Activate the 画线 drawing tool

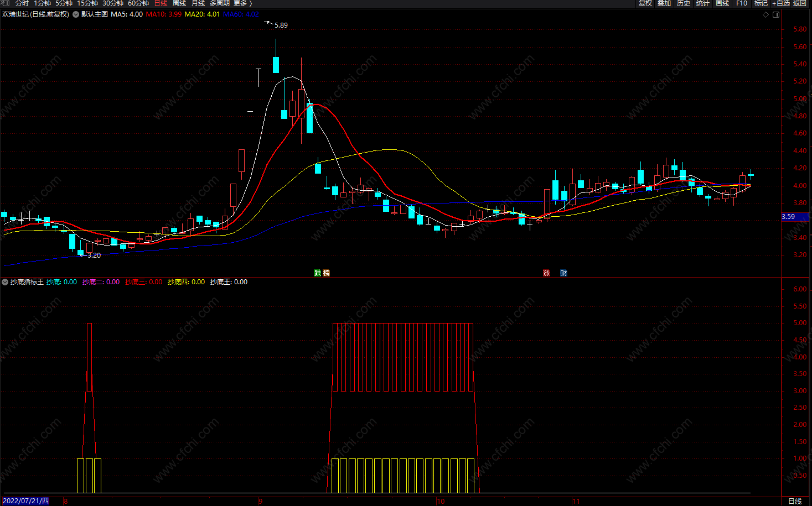[x=722, y=3]
